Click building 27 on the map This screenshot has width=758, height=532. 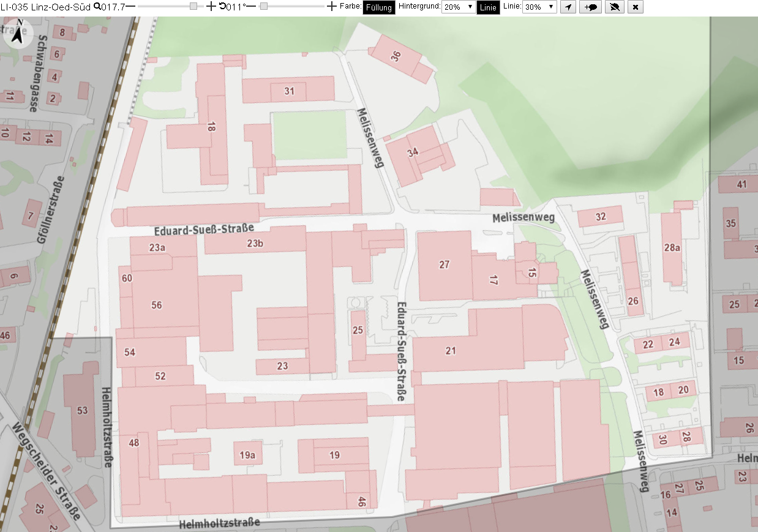click(445, 264)
